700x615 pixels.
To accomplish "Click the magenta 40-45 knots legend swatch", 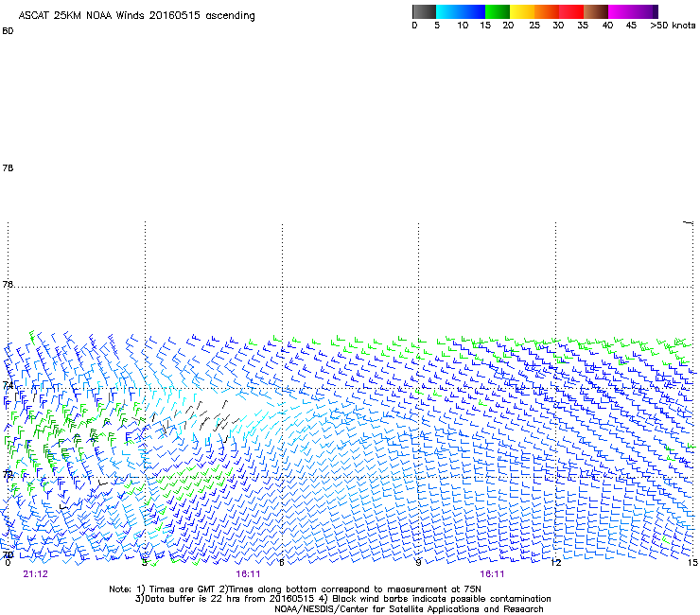I will coord(621,11).
